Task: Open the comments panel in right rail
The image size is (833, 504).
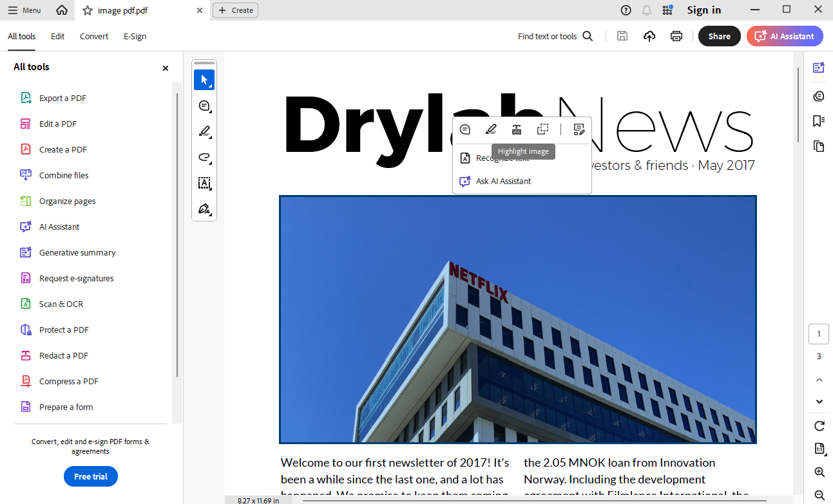Action: 819,96
